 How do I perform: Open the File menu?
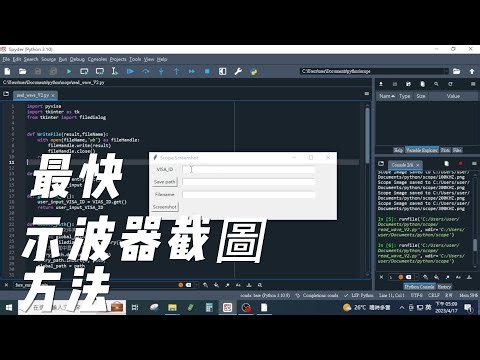click(x=6, y=59)
